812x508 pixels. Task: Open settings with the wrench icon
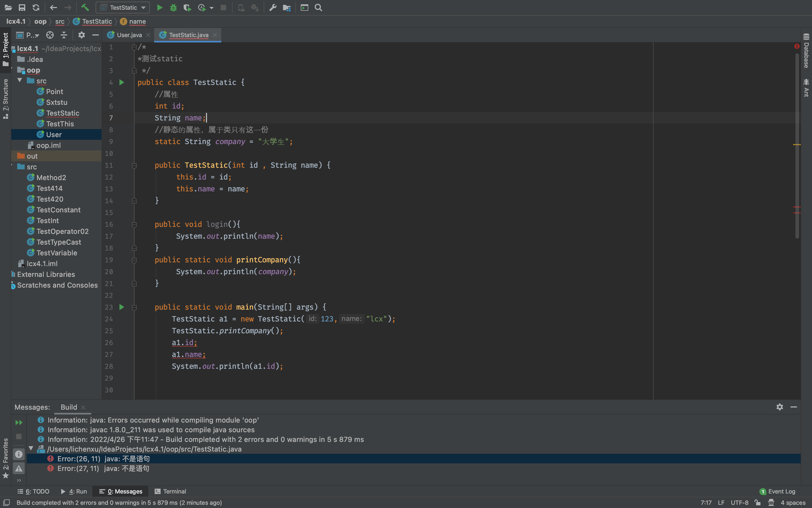click(x=273, y=8)
